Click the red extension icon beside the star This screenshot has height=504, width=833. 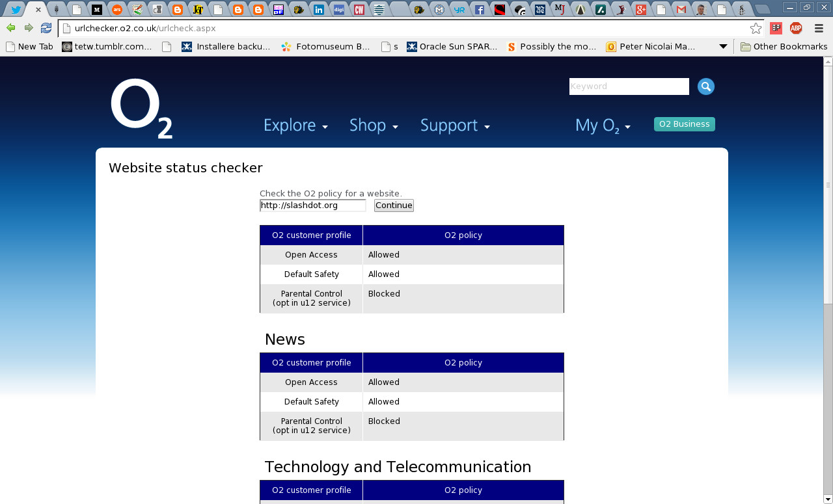pos(776,28)
